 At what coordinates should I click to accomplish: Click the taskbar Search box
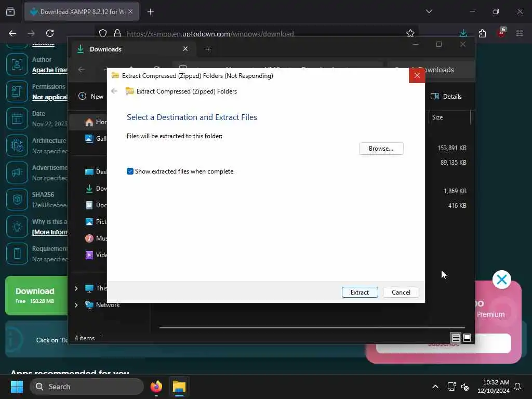tap(87, 387)
